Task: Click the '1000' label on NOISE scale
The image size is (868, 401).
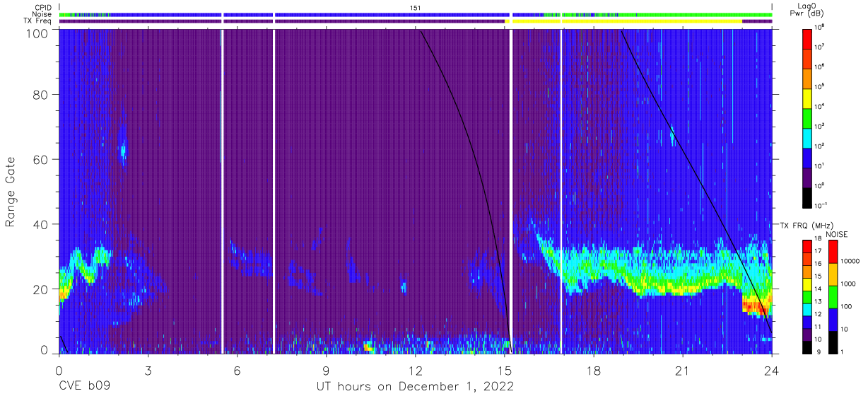Action: [x=848, y=285]
